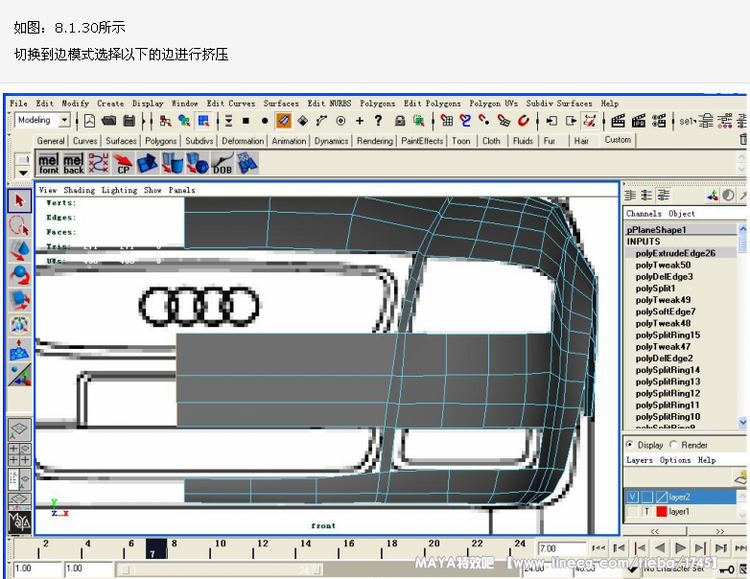Click pPlaneShape1 object name
The image size is (750, 579).
656,230
